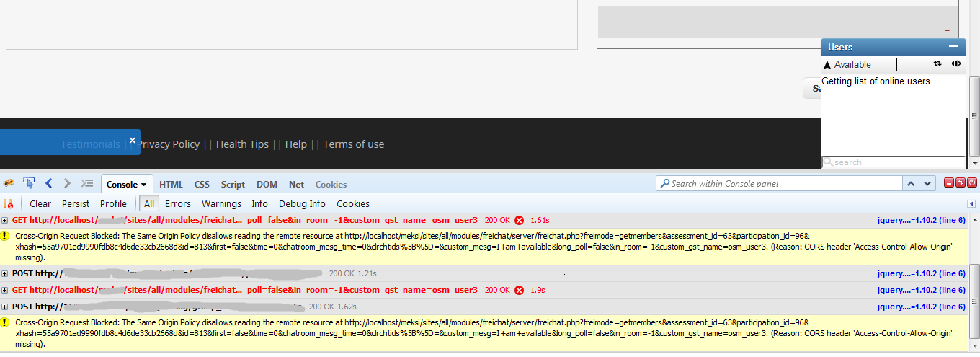Open the Cookies panel tab
The width and height of the screenshot is (980, 357).
tap(331, 185)
